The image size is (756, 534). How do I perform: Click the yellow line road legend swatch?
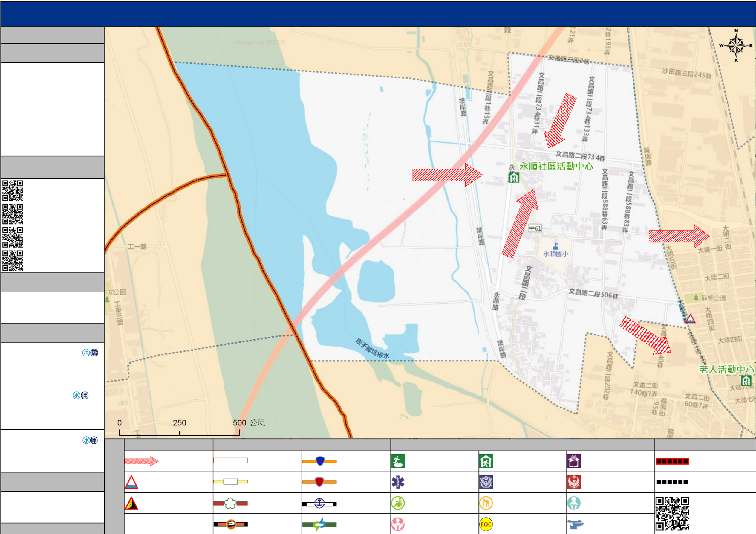tap(230, 482)
